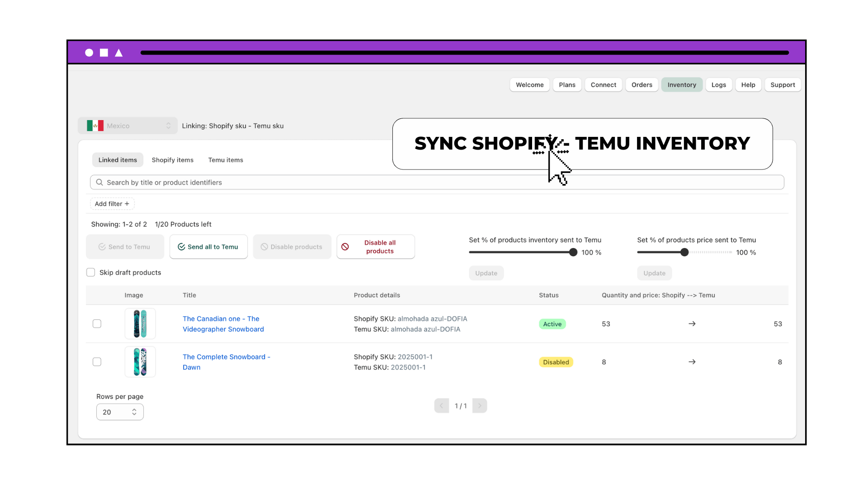Switch to Linked items view
868x488 pixels.
coord(118,160)
